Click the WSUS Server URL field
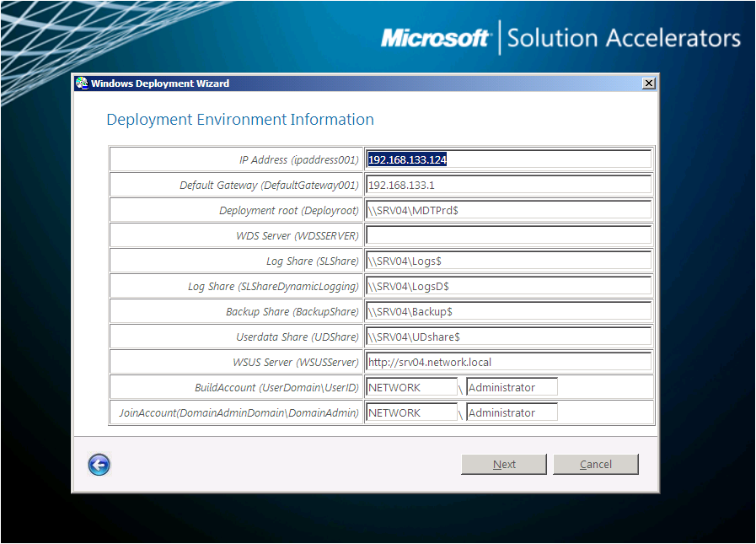 coord(508,362)
